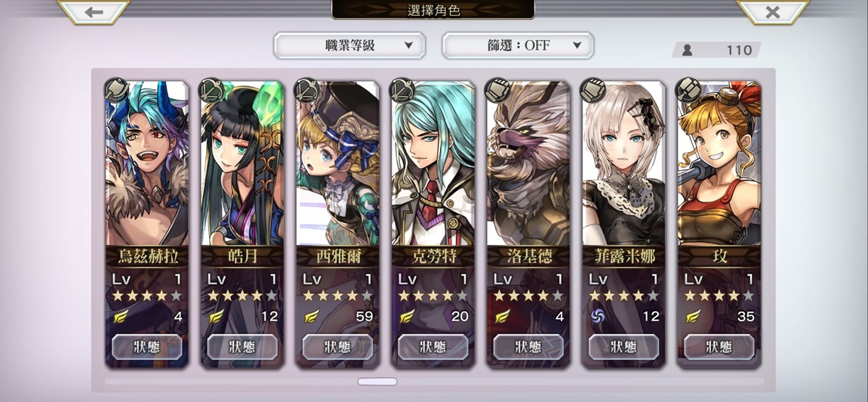Open the 職業等級 sort dropdown

tap(349, 45)
